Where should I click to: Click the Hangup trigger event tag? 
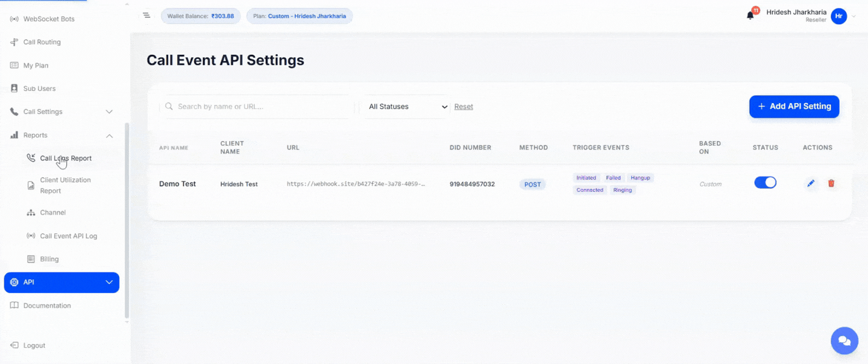pos(640,178)
